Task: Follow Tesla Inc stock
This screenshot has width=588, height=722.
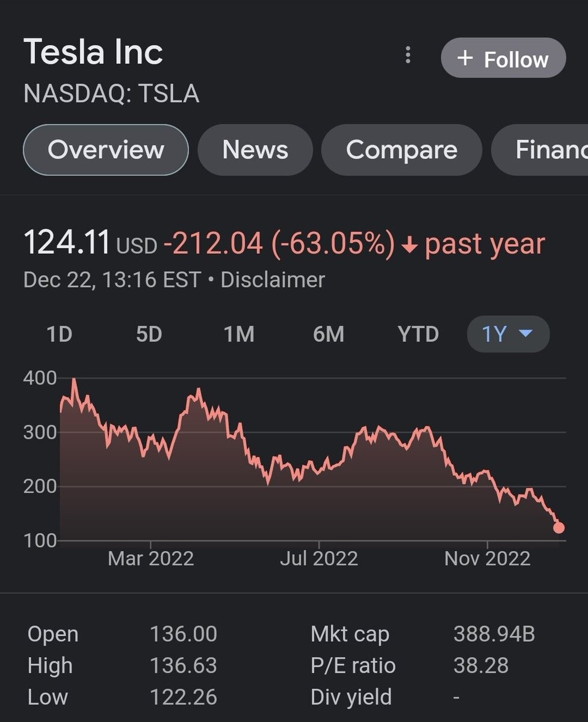Action: 503,58
